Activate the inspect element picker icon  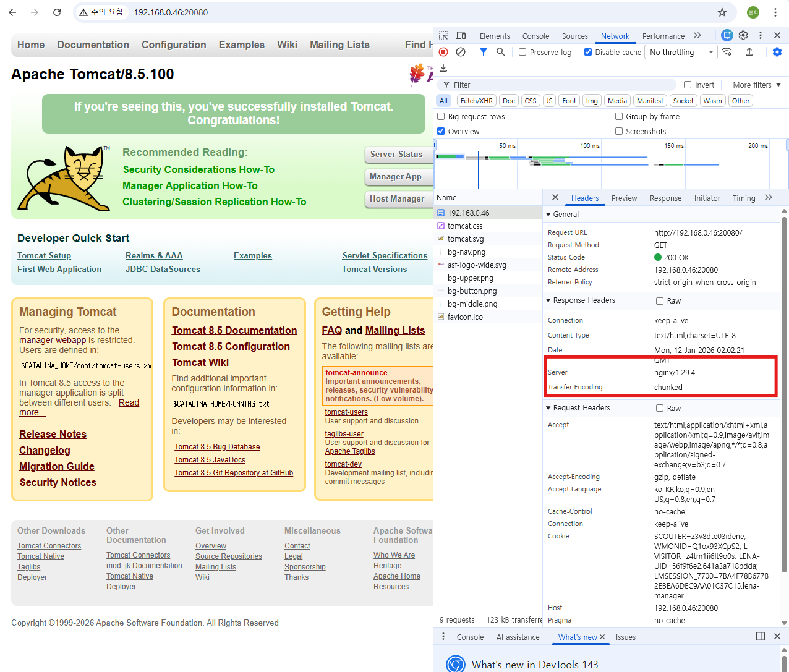[x=443, y=36]
